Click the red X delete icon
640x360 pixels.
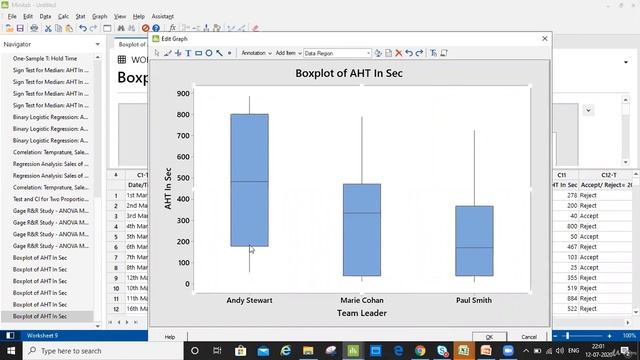tap(399, 53)
